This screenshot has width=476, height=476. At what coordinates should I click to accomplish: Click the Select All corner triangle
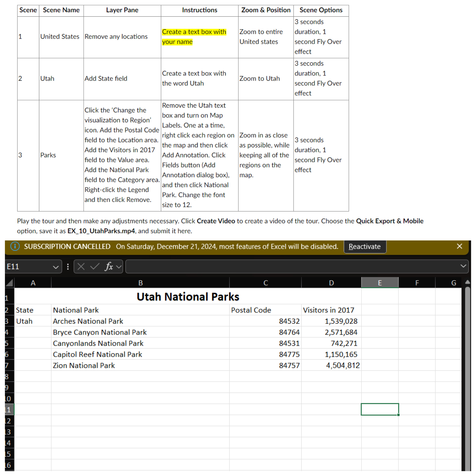click(9, 283)
